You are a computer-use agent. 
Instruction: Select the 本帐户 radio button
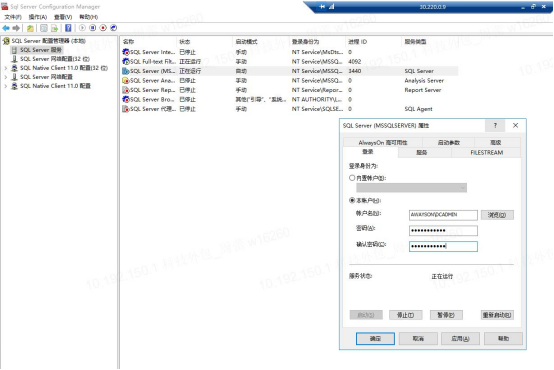(352, 200)
